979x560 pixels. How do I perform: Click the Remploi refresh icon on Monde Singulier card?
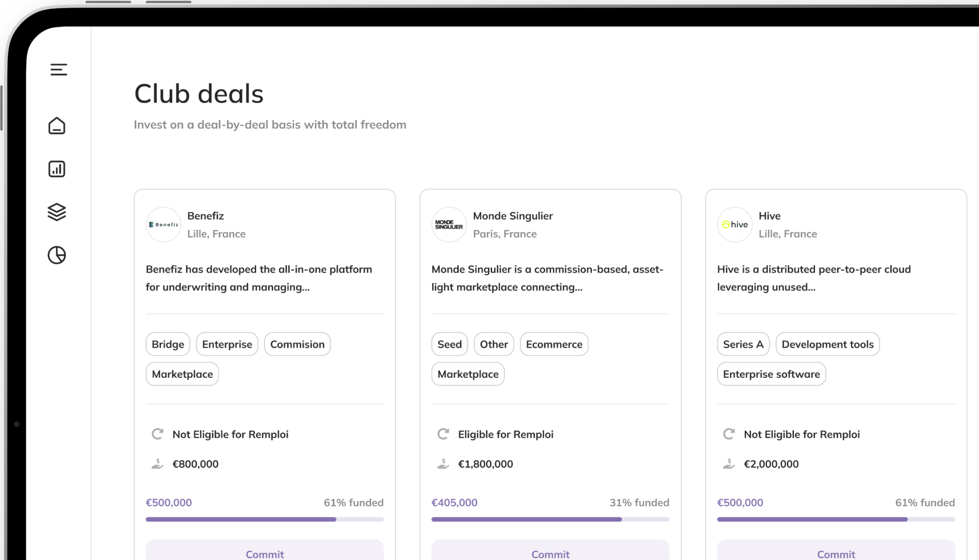click(x=443, y=434)
